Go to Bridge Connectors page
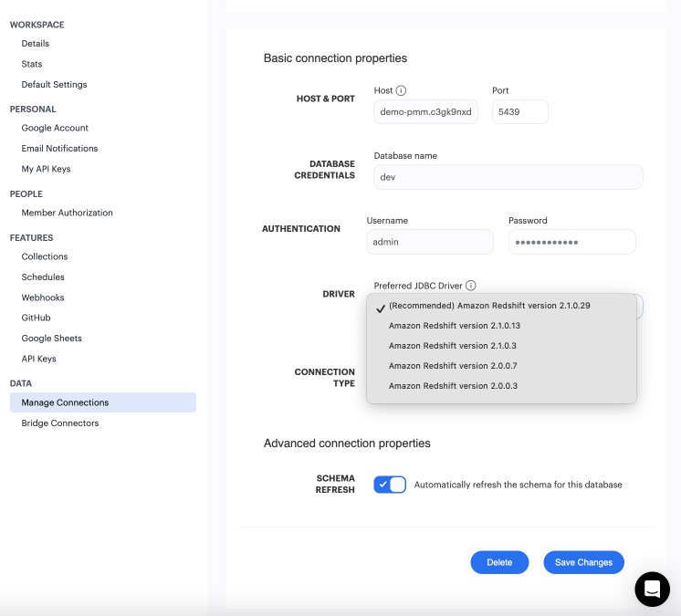This screenshot has width=681, height=616. [60, 423]
